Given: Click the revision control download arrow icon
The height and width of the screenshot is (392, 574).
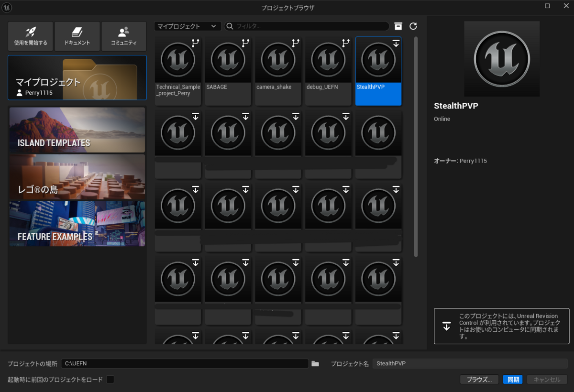Looking at the screenshot, I should pyautogui.click(x=446, y=327).
